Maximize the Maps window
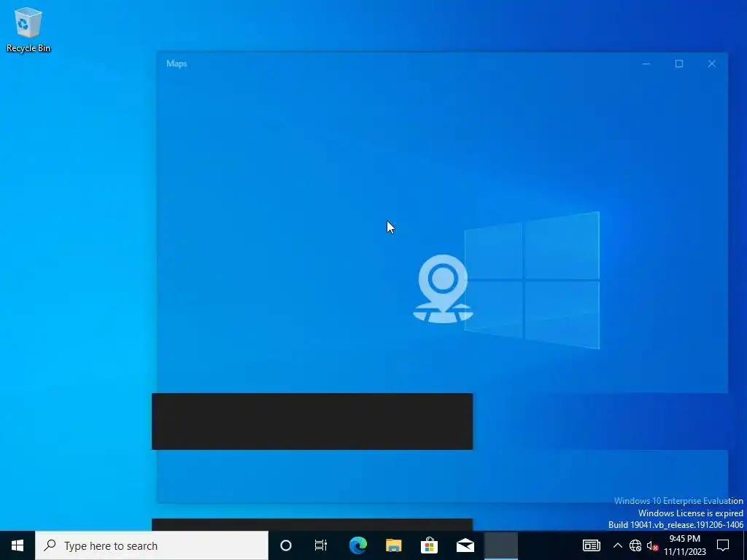Screen dimensions: 747x560 tap(679, 64)
